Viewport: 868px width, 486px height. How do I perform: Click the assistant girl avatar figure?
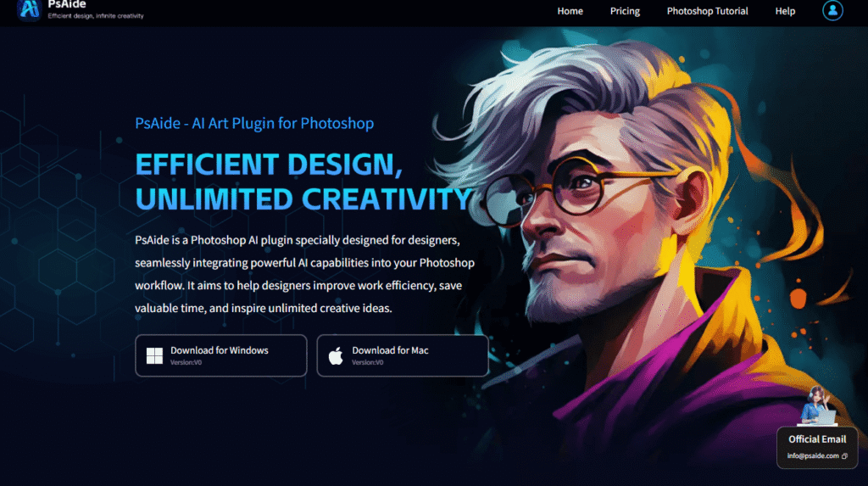(817, 405)
